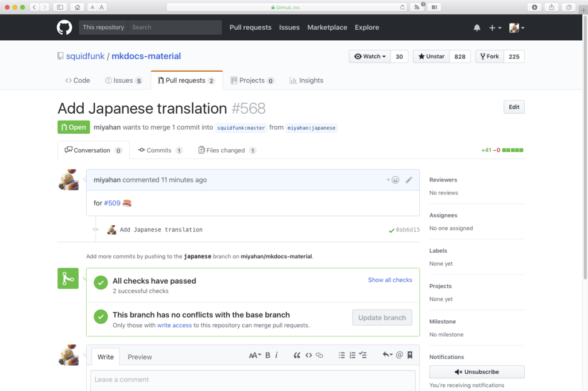The width and height of the screenshot is (588, 391).
Task: Click the squidfunk:master base branch label
Action: point(241,128)
